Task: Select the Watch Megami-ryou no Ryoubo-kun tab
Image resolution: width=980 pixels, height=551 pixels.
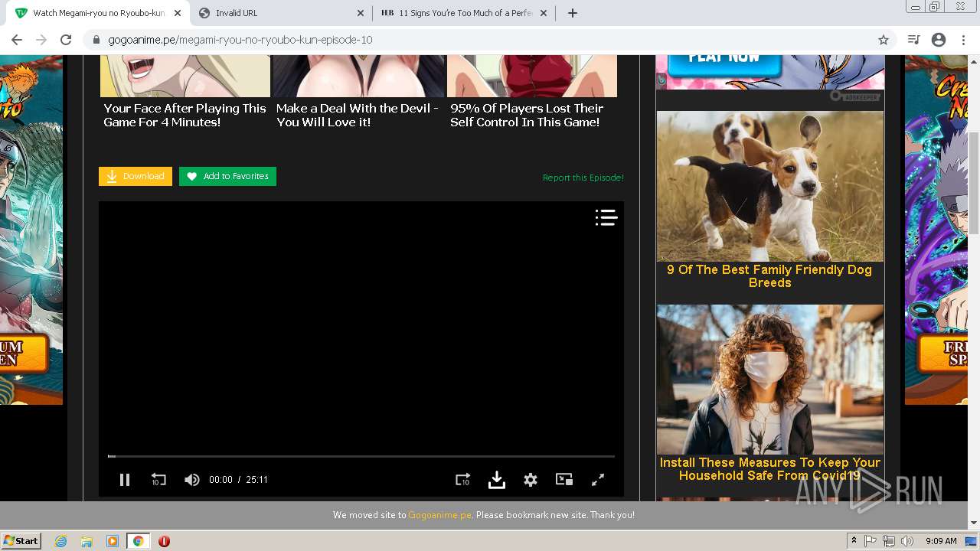Action: click(98, 13)
